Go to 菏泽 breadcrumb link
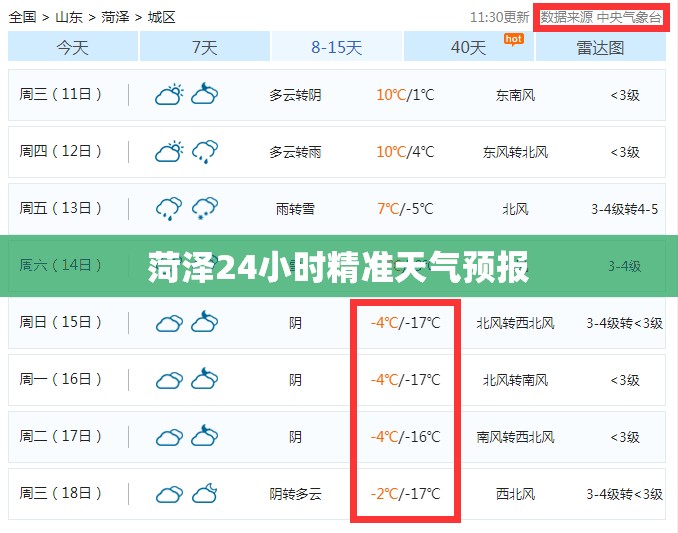678x533 pixels. [x=115, y=17]
